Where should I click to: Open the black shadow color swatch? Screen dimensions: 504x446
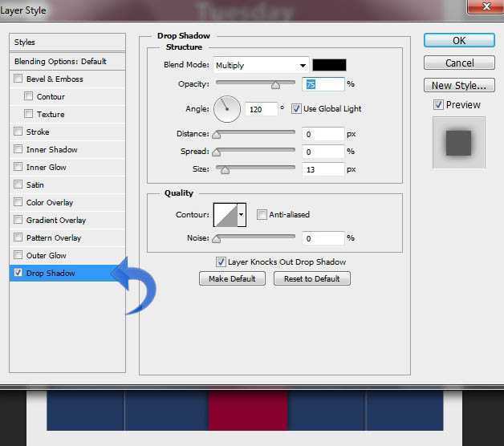[329, 65]
